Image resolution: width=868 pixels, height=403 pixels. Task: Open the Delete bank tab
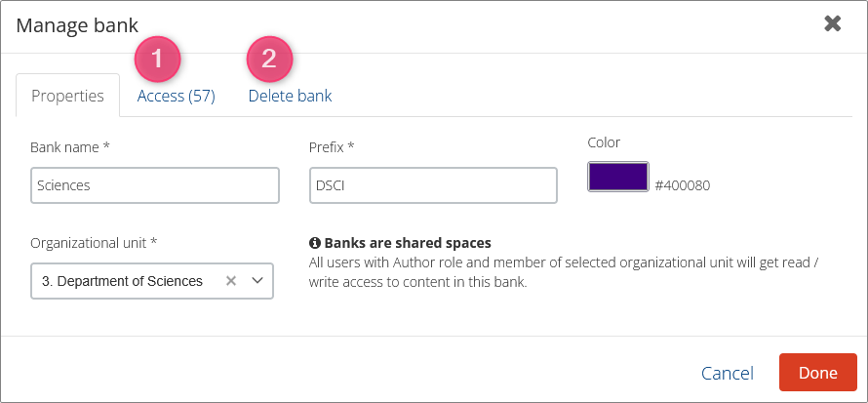click(290, 97)
